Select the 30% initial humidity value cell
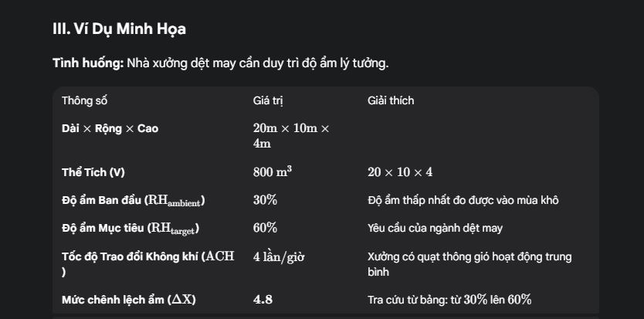644x319 pixels. pos(265,200)
